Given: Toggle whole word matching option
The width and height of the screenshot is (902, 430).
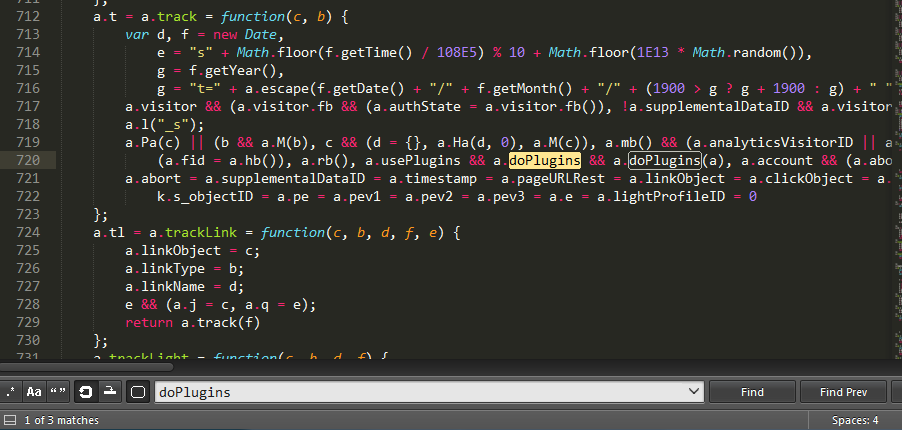Looking at the screenshot, I should 59,392.
